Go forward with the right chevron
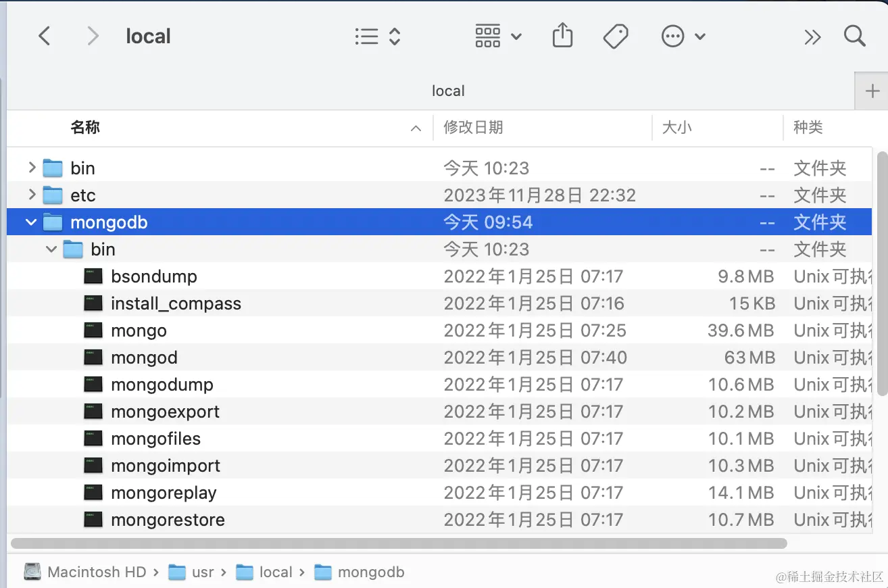The width and height of the screenshot is (888, 588). click(93, 36)
